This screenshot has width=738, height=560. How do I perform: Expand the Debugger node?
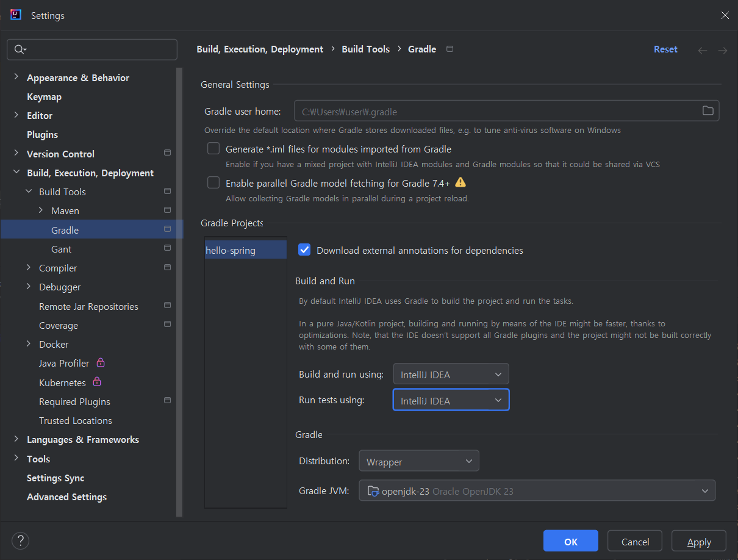coord(29,287)
